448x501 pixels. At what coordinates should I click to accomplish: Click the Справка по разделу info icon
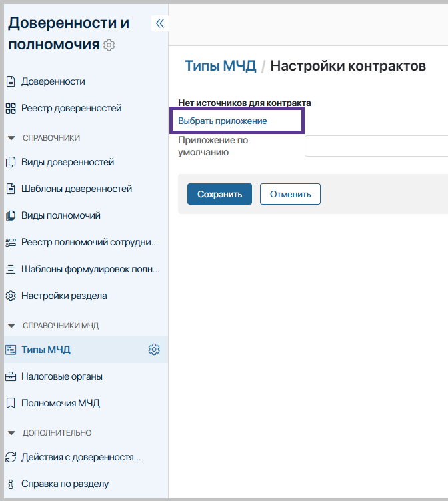pos(11,484)
